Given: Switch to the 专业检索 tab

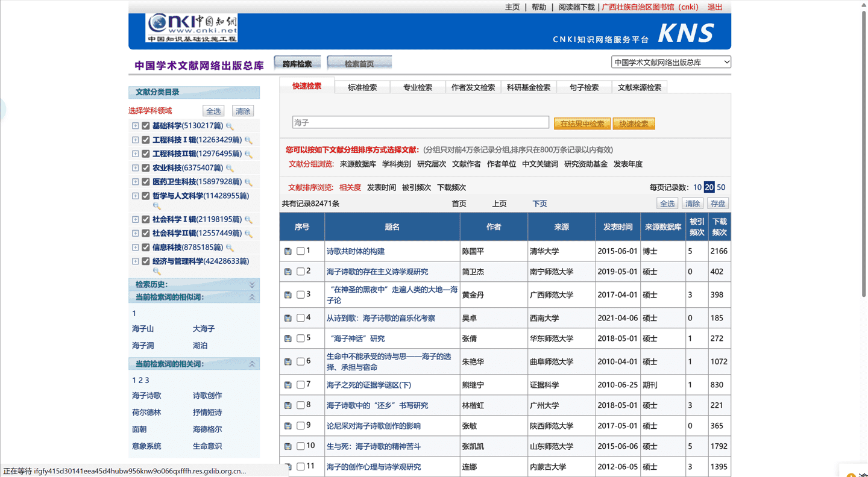Looking at the screenshot, I should pyautogui.click(x=418, y=87).
